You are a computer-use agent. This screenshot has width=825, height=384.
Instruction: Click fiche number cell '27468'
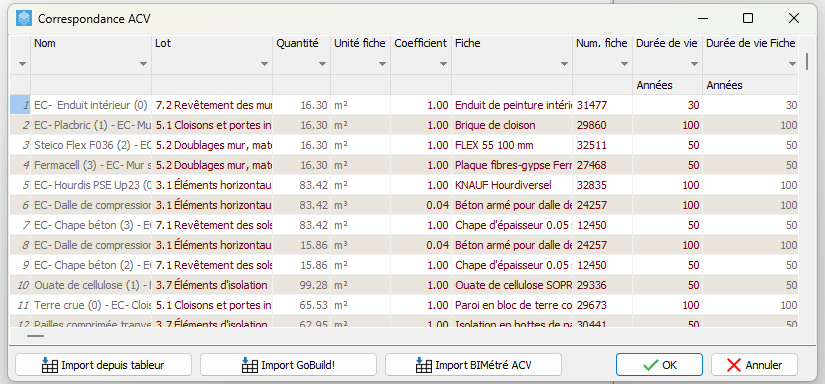point(602,165)
